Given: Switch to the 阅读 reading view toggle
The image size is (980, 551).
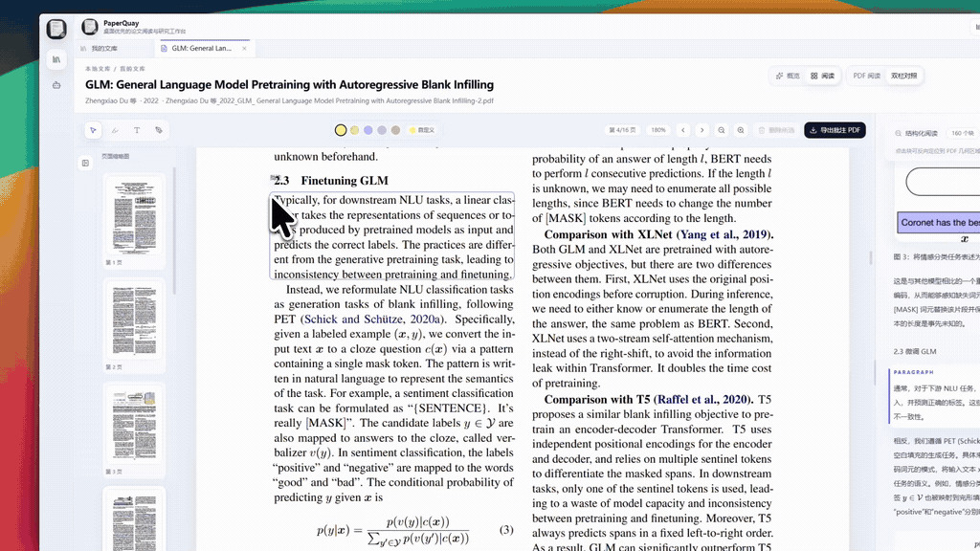Looking at the screenshot, I should (x=822, y=76).
